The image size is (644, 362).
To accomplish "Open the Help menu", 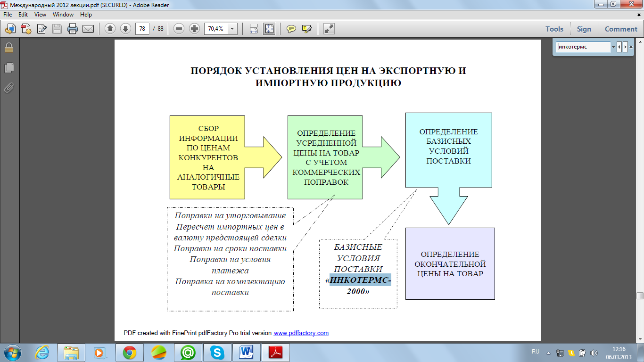I will click(86, 15).
